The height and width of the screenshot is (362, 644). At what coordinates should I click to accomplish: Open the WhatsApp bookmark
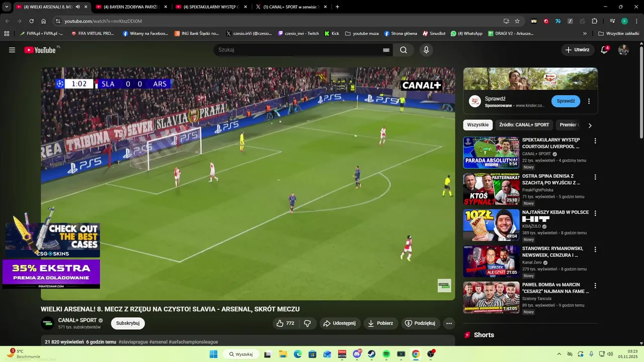click(x=466, y=34)
